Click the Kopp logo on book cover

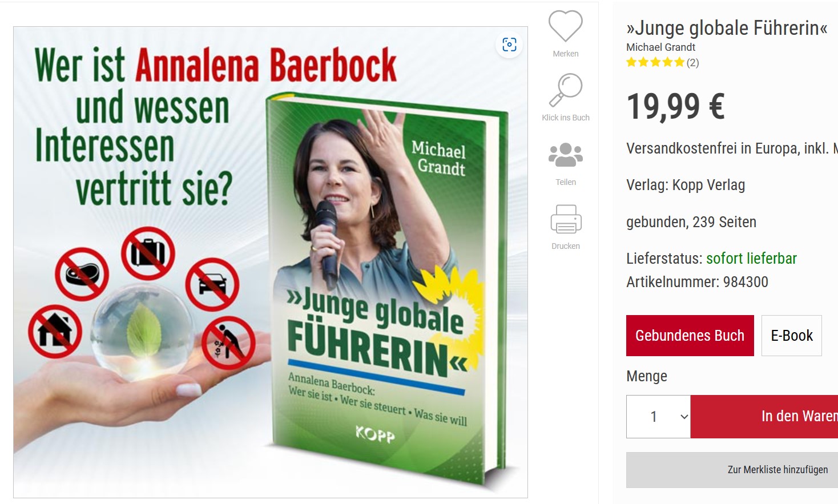(x=375, y=434)
